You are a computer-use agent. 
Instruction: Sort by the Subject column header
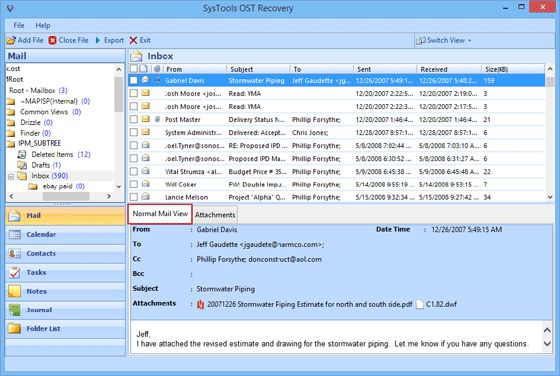[x=258, y=69]
